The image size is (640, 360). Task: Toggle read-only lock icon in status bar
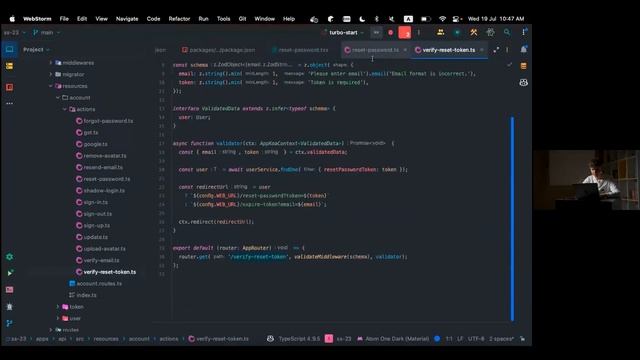[x=522, y=339]
